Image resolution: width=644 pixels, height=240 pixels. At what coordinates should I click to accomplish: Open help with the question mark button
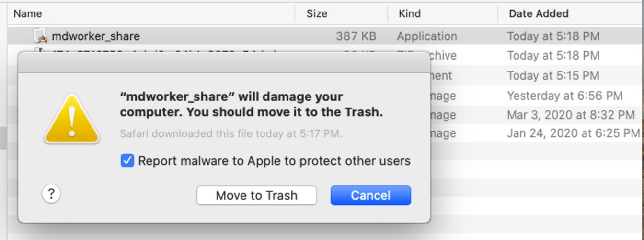pos(52,194)
